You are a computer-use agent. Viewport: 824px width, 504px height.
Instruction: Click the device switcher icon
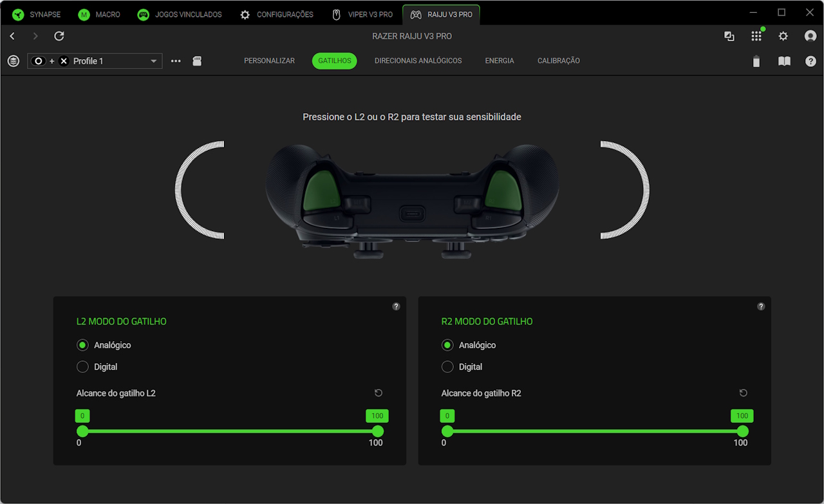click(729, 36)
